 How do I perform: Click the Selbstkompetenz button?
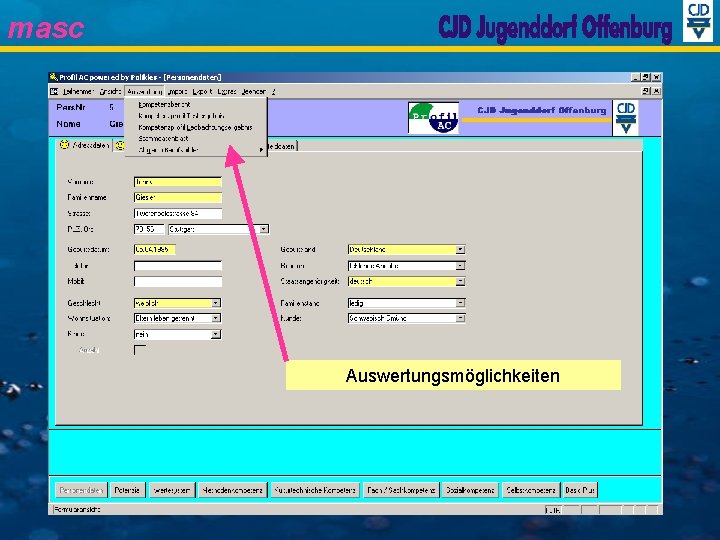point(531,490)
